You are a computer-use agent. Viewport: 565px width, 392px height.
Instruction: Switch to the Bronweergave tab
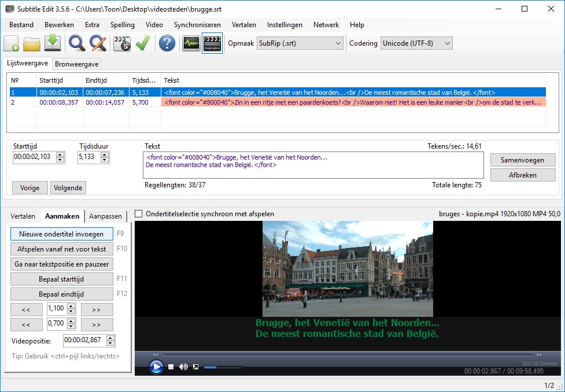pyautogui.click(x=77, y=64)
